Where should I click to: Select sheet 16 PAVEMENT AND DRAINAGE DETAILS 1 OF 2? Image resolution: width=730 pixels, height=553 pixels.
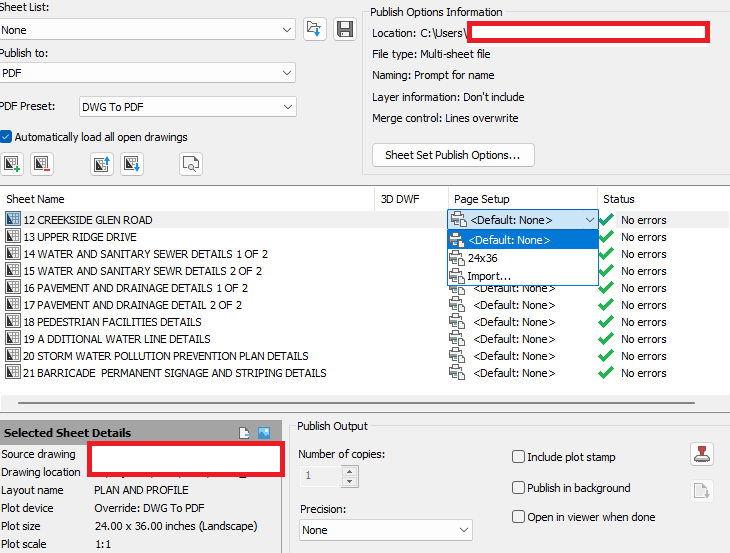(x=135, y=288)
